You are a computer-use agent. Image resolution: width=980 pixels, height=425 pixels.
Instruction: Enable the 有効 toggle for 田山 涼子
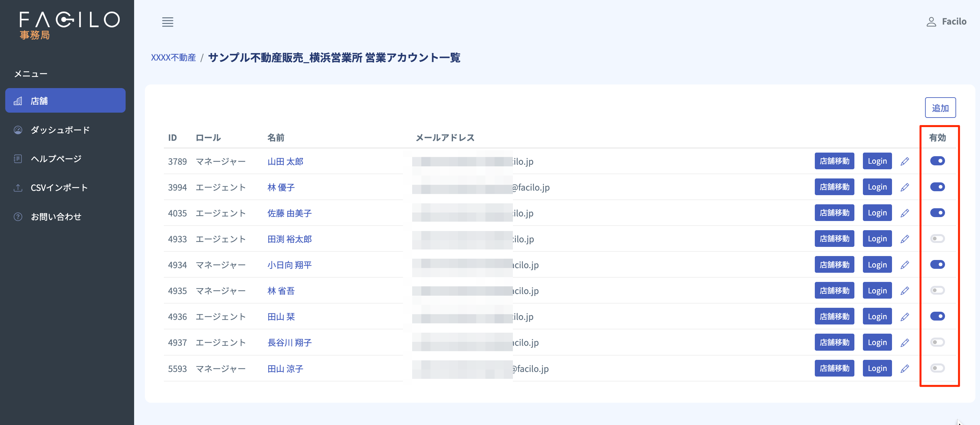tap(937, 368)
